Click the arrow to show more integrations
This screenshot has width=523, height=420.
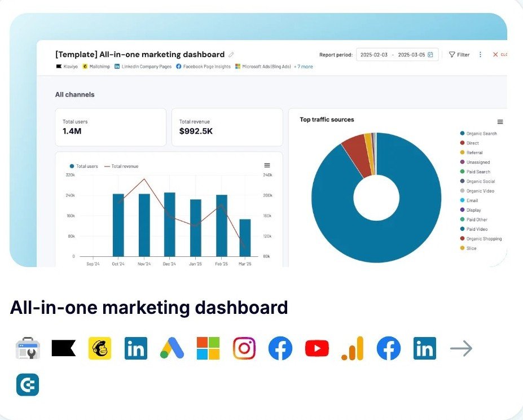pos(461,348)
